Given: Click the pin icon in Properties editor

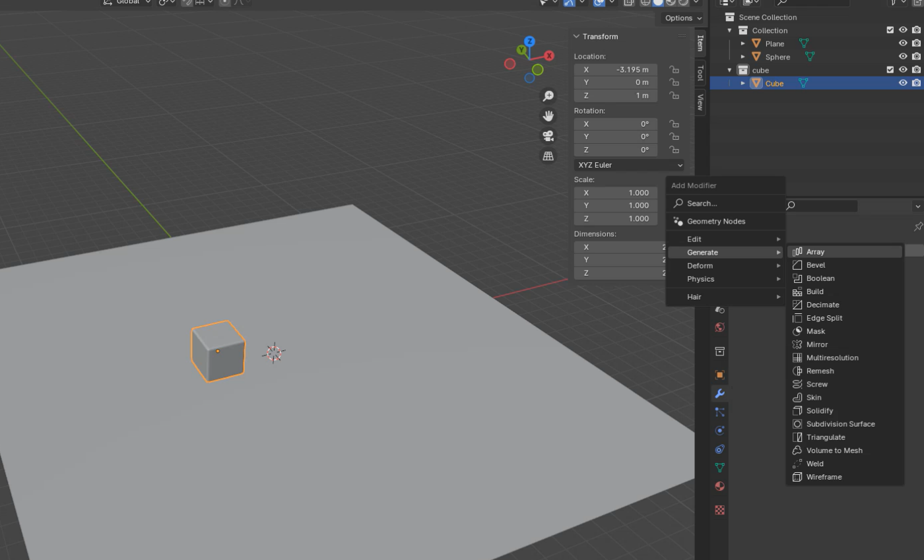Looking at the screenshot, I should pyautogui.click(x=918, y=226).
